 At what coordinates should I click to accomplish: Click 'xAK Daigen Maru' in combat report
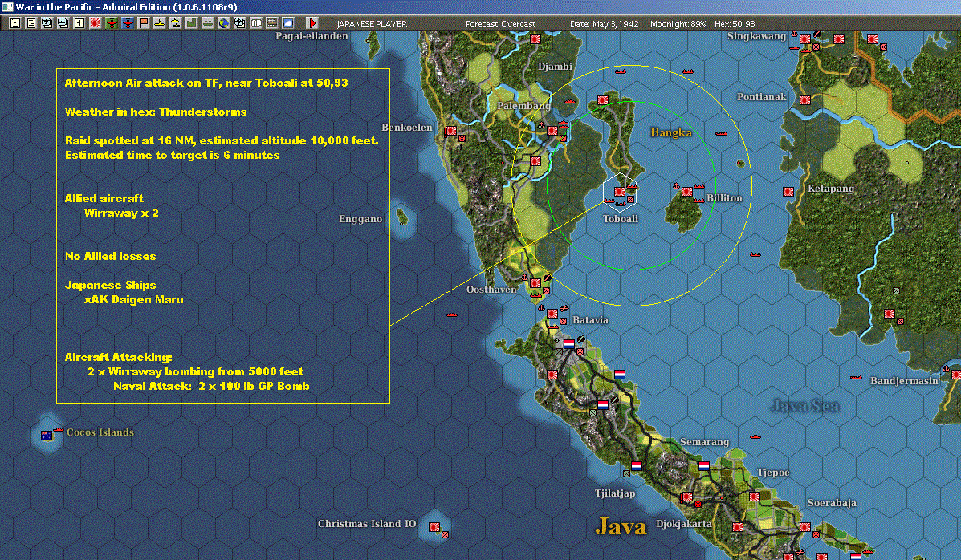(133, 299)
